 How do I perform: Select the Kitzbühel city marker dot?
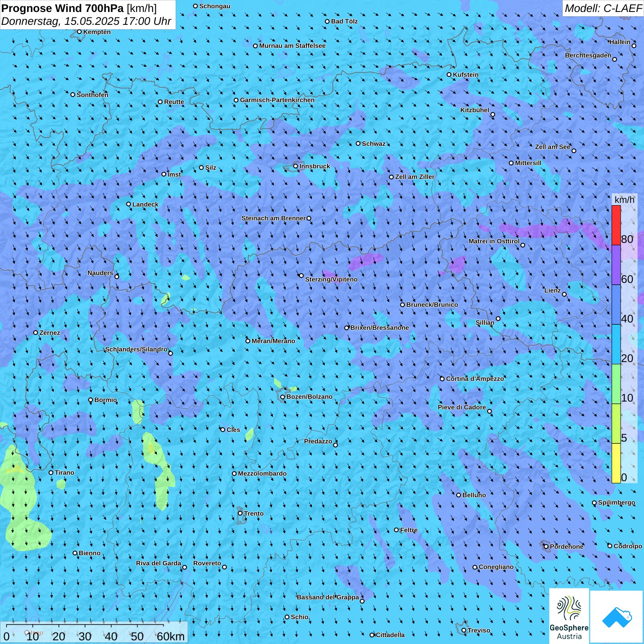[x=493, y=115]
